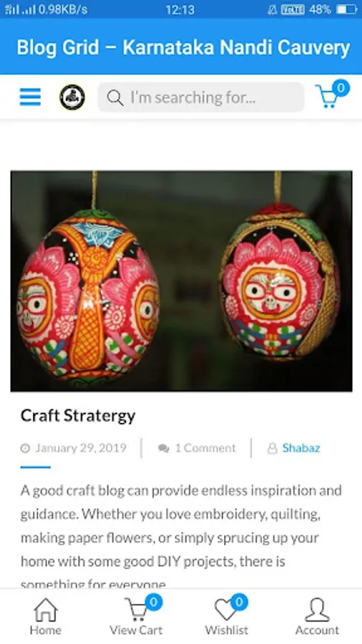Tap the Home icon in bottom bar
Screen dimensions: 362x644
pos(46,610)
